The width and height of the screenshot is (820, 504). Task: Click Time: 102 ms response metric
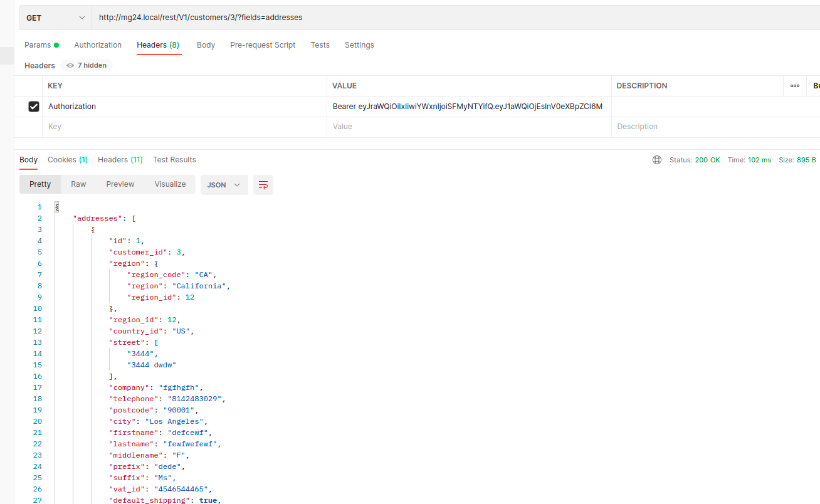click(x=749, y=159)
